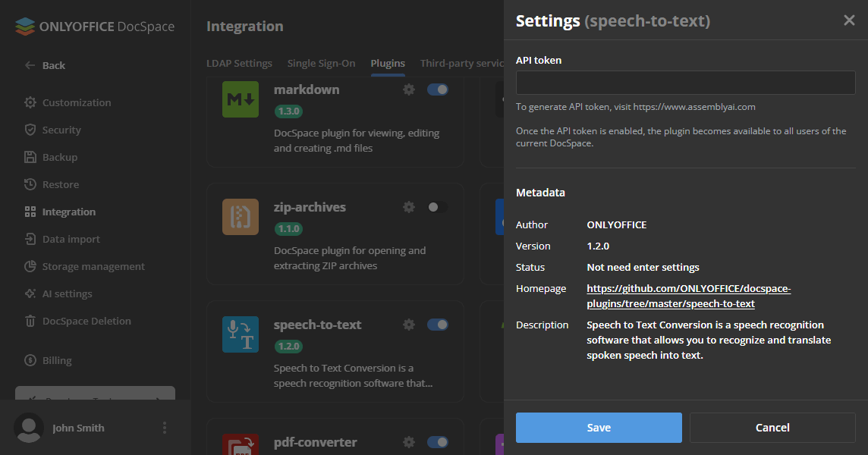Viewport: 868px width, 455px height.
Task: Open the Security shield icon
Action: pyautogui.click(x=30, y=130)
